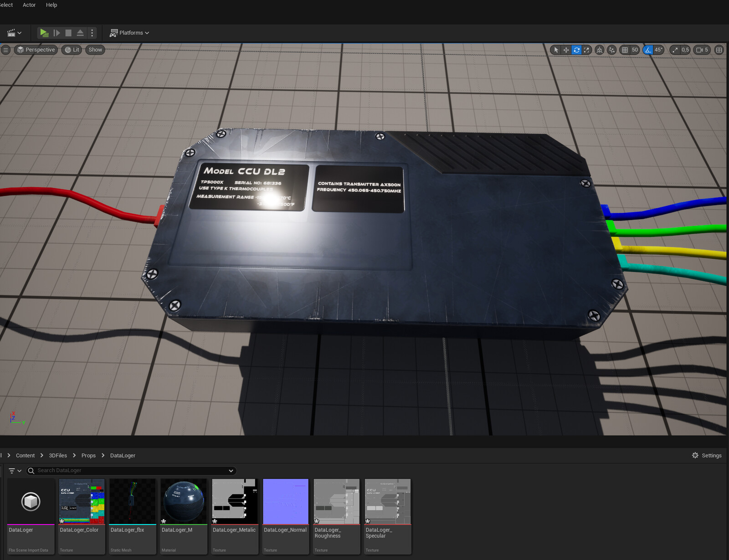
Task: Click the Search DataLoger field
Action: [x=131, y=471]
